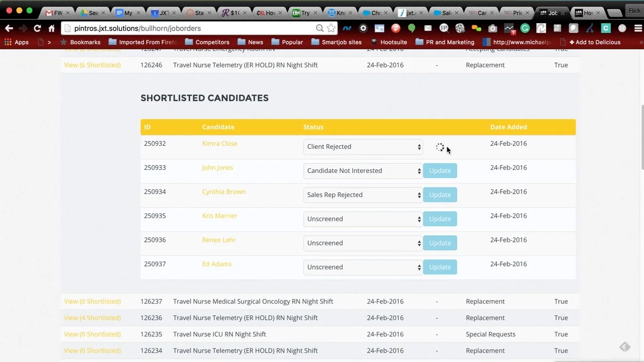Viewport: 644px width, 362px height.
Task: Click the ID column header
Action: pyautogui.click(x=147, y=127)
